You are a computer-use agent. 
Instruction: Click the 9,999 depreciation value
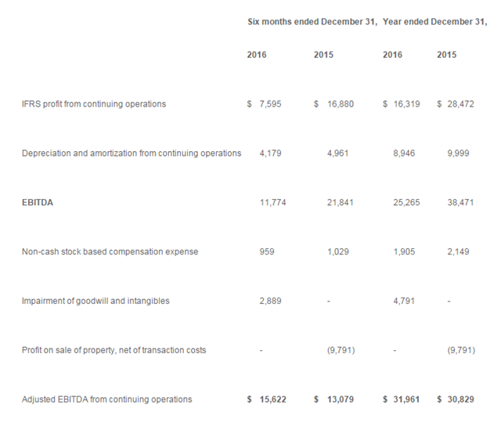point(458,154)
